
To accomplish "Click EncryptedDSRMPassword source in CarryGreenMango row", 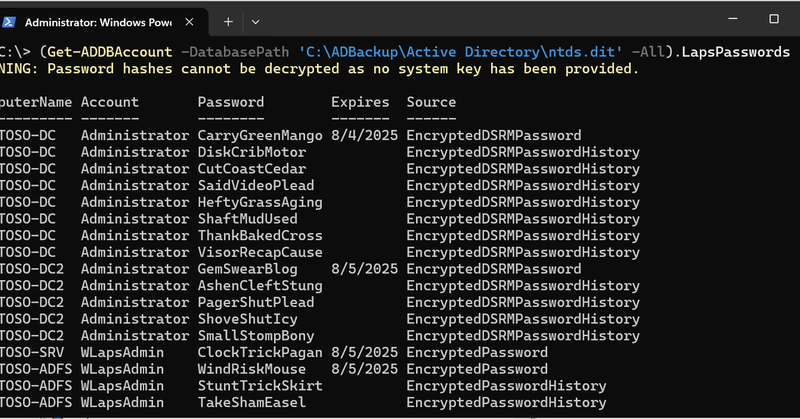I will click(x=494, y=136).
